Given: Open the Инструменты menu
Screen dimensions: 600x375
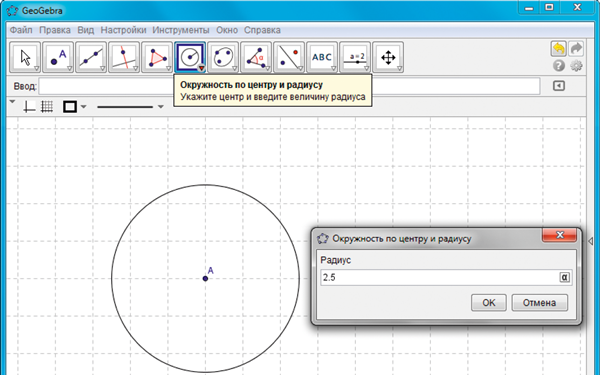Looking at the screenshot, I should 181,30.
